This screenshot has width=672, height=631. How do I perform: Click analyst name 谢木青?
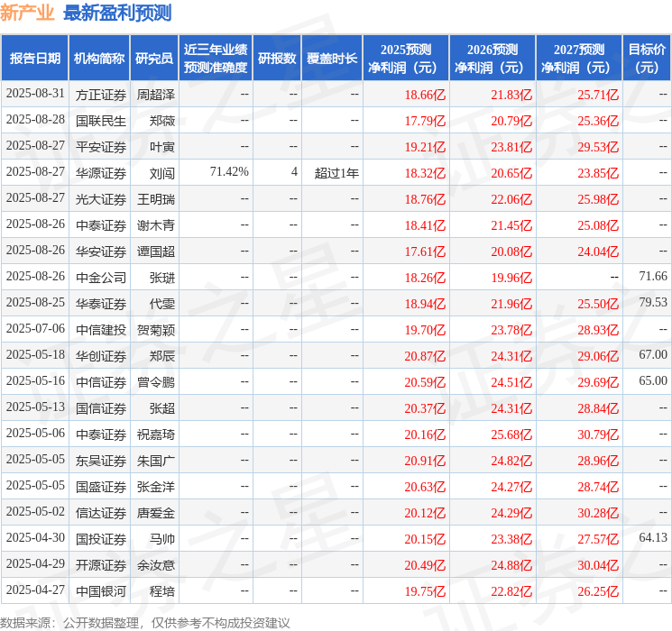156,225
